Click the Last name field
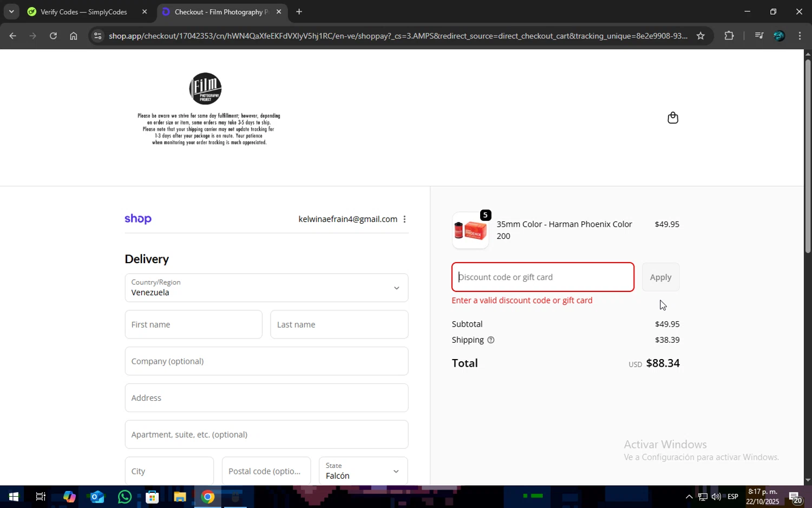Image resolution: width=812 pixels, height=508 pixels. [339, 324]
